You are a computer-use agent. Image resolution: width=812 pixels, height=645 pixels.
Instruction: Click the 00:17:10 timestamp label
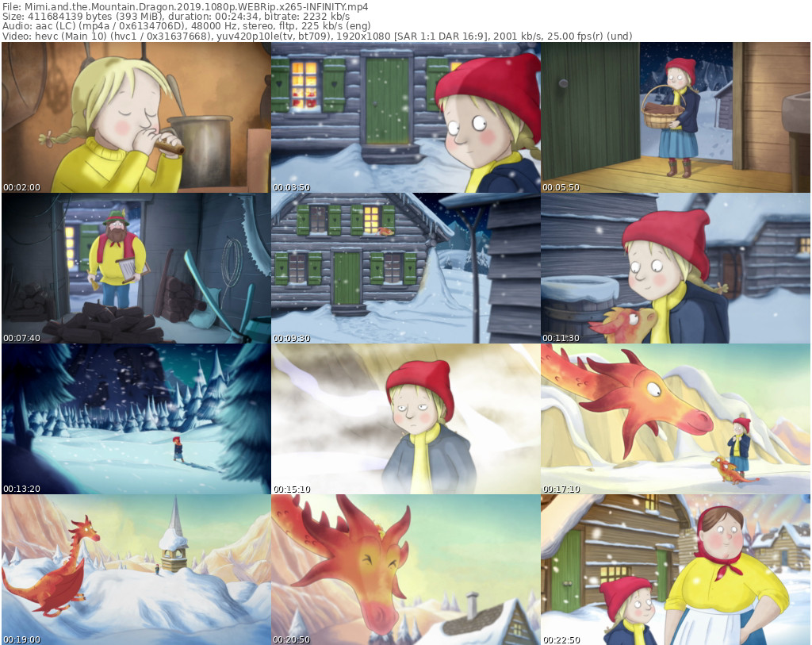561,490
